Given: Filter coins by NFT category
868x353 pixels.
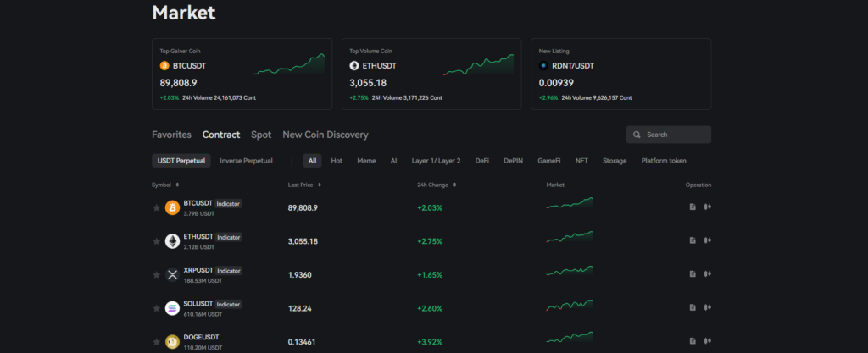Looking at the screenshot, I should point(581,161).
